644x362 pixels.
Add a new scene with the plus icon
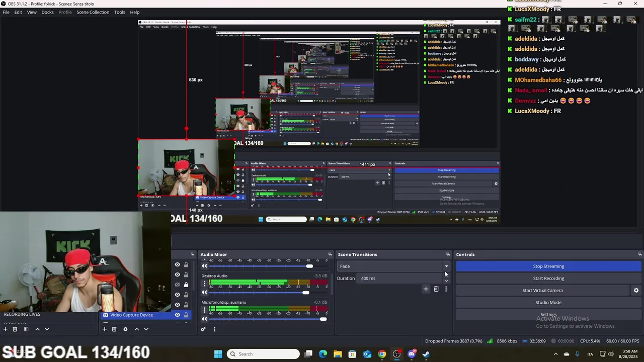pyautogui.click(x=5, y=329)
